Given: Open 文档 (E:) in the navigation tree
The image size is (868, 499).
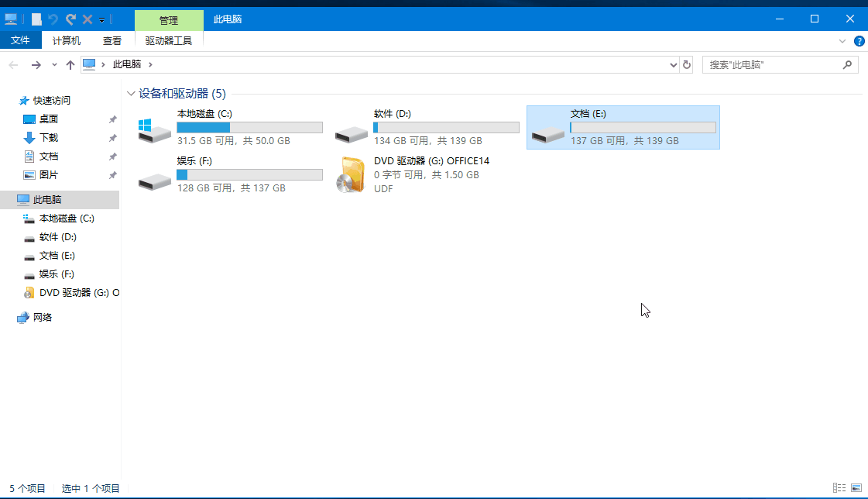Looking at the screenshot, I should [x=57, y=256].
